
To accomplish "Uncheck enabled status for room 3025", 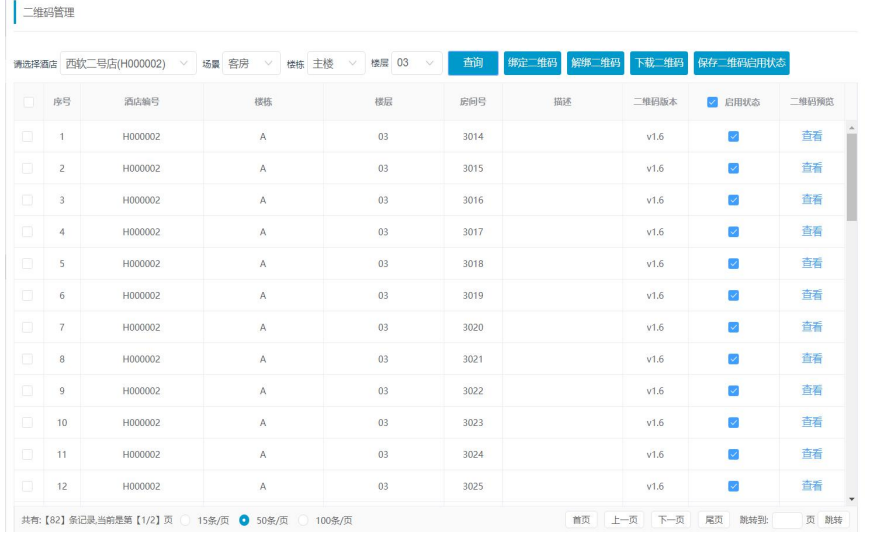I will (x=733, y=486).
